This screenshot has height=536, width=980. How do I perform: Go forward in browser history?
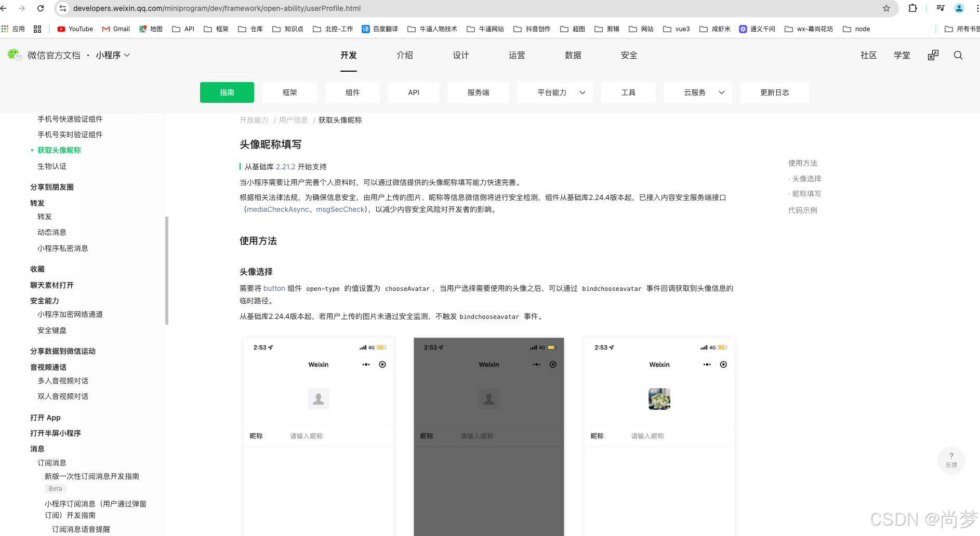pyautogui.click(x=22, y=8)
